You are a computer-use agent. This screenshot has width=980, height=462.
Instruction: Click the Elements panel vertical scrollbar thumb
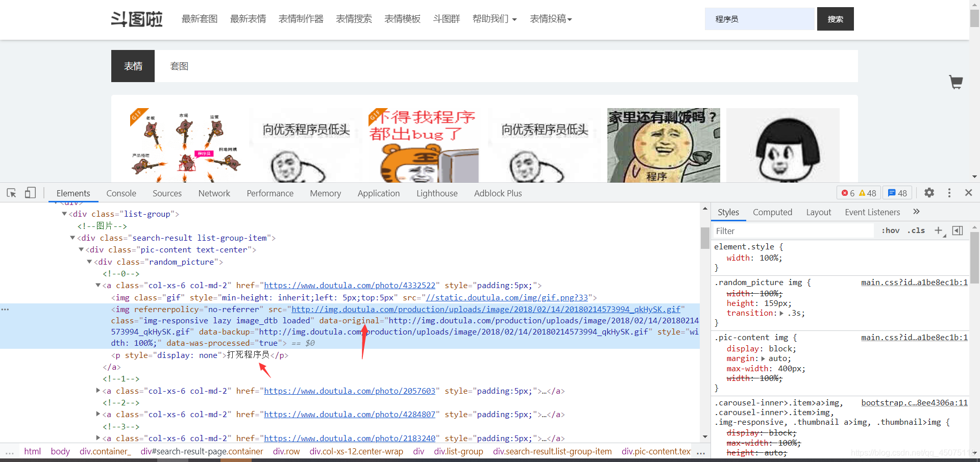(705, 238)
